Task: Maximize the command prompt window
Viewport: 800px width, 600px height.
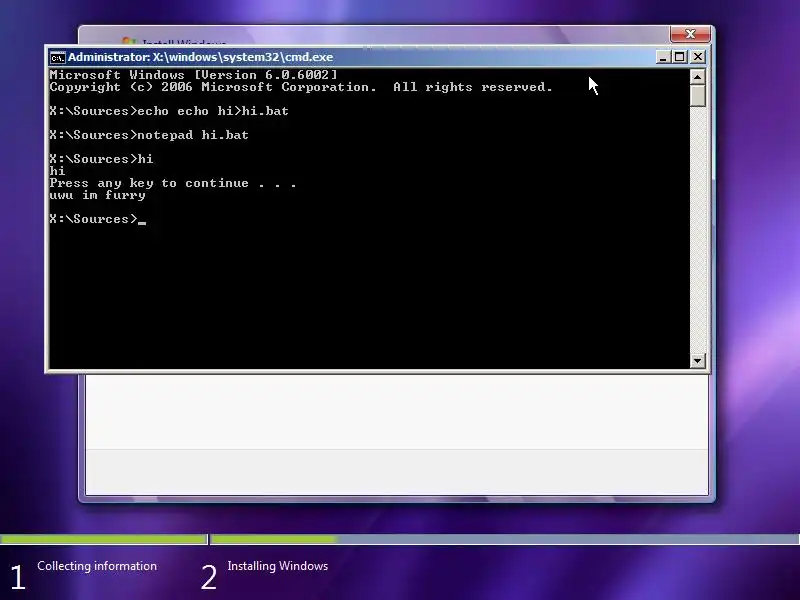Action: click(x=680, y=57)
